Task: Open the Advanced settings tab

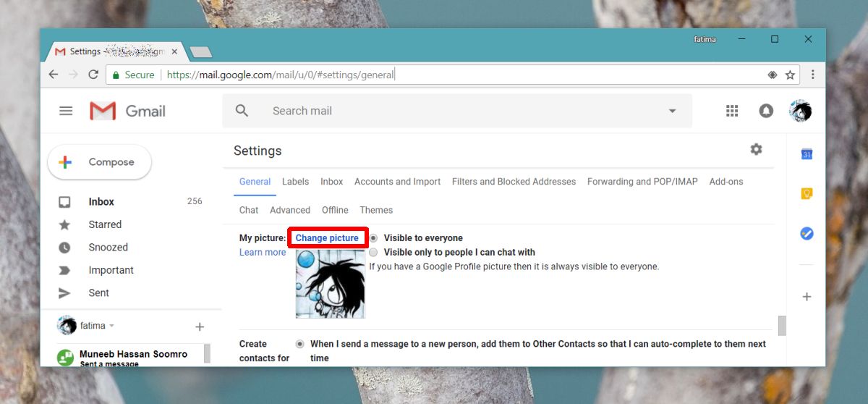Action: click(290, 210)
